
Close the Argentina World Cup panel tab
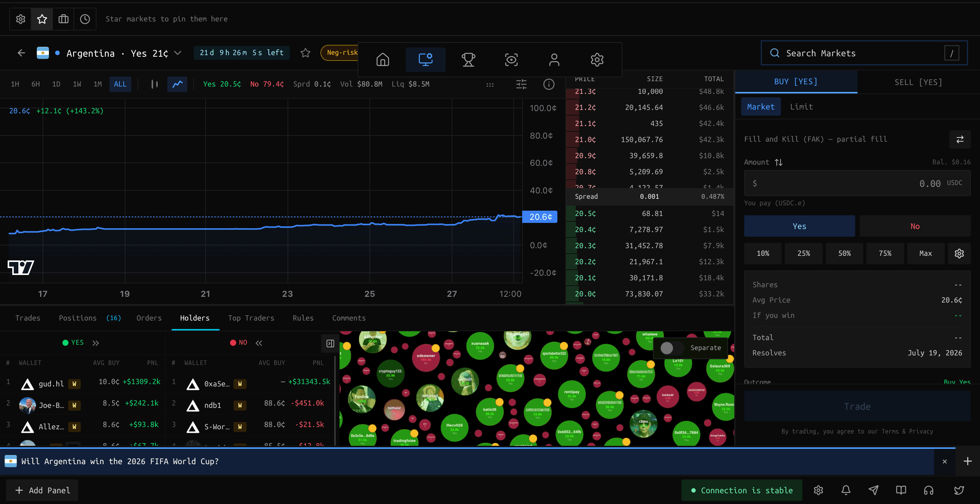[x=945, y=461]
